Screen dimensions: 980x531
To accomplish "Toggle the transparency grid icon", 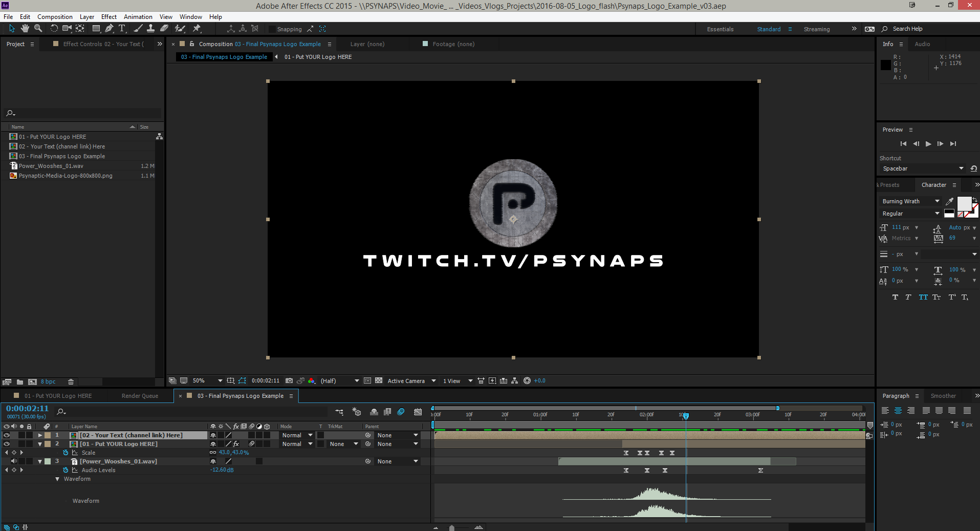I will tap(379, 380).
